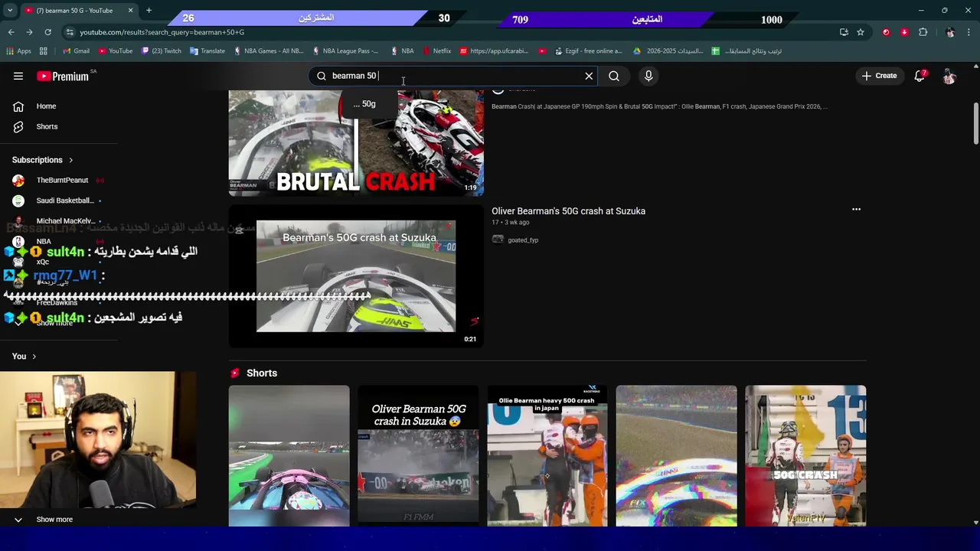
Task: Reload the page
Action: pyautogui.click(x=47, y=32)
